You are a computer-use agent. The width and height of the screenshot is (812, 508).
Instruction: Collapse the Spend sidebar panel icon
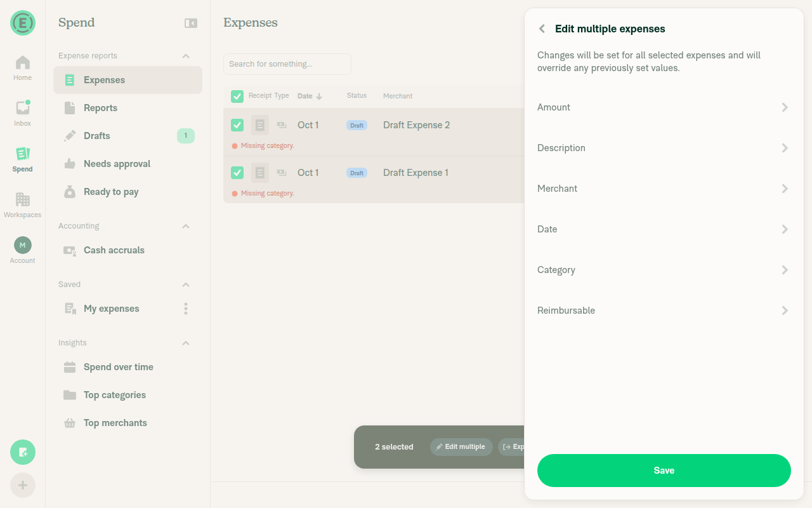coord(191,23)
